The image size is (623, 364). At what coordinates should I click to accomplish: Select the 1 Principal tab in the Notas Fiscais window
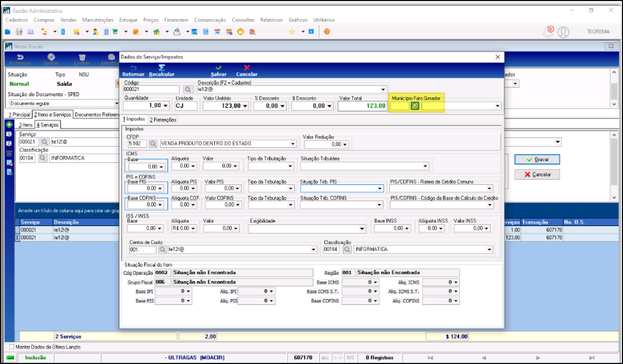[x=19, y=114]
